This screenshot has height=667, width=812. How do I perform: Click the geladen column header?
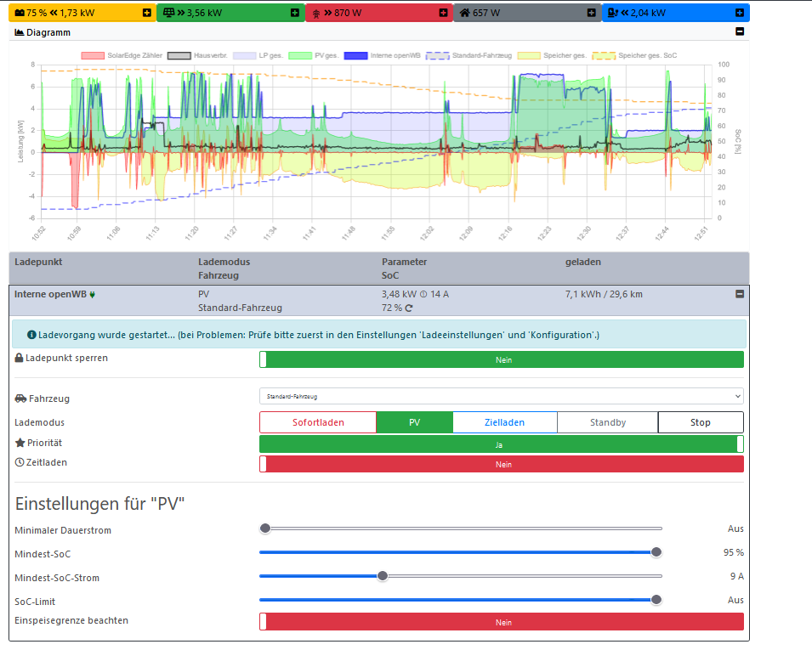[x=583, y=262]
